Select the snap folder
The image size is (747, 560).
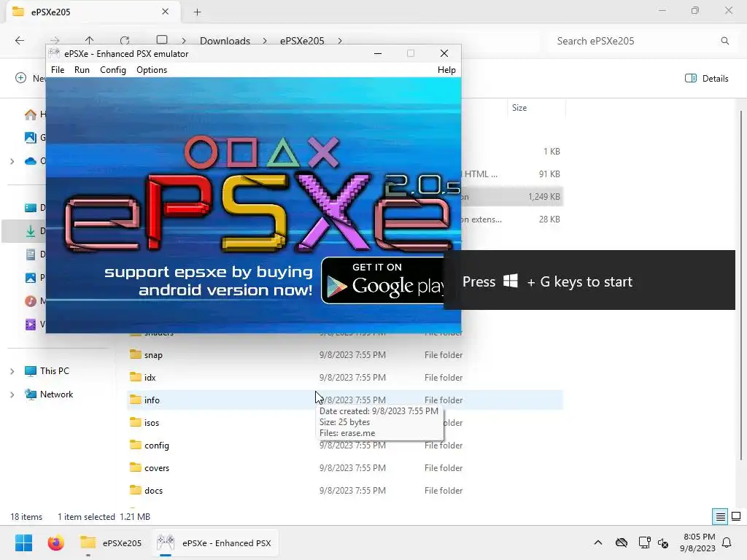345,355
